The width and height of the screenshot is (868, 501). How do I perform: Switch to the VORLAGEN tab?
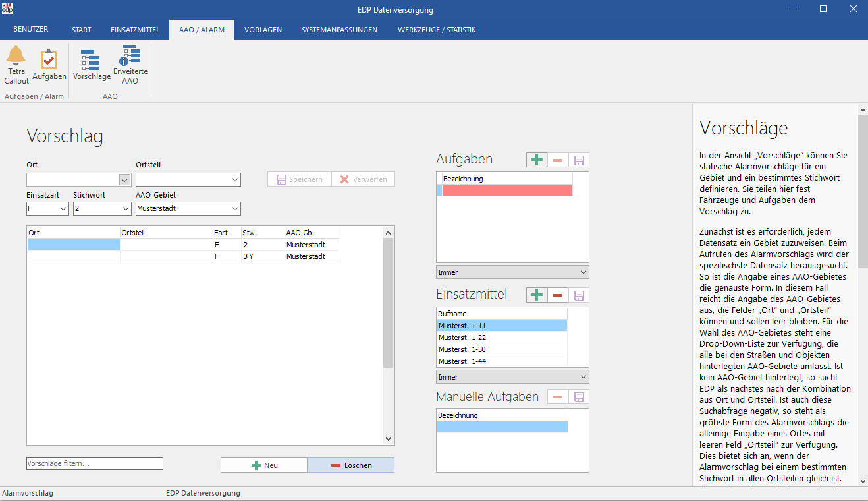pos(263,30)
